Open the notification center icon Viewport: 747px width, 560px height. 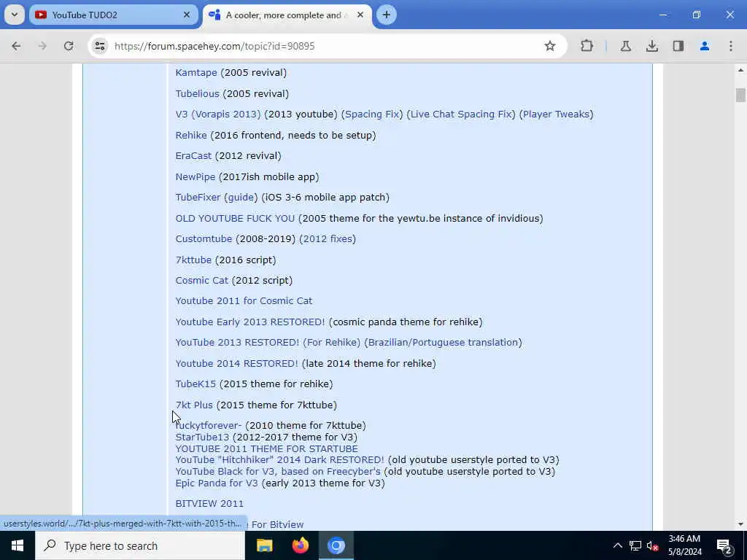[724, 545]
